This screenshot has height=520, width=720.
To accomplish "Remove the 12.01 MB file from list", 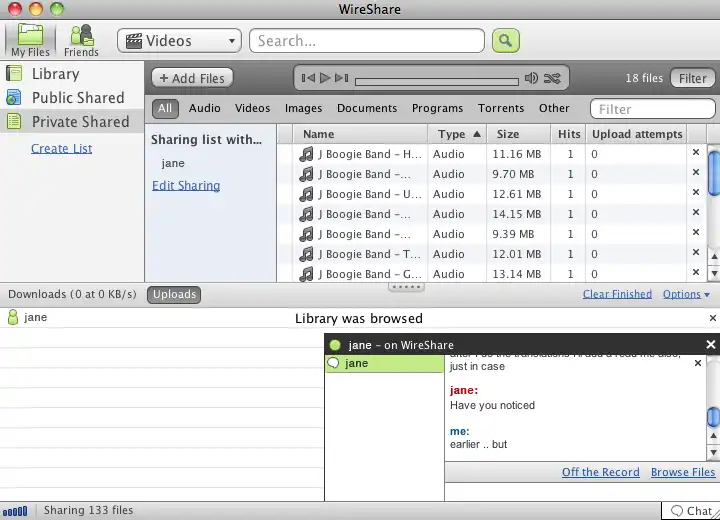I will pyautogui.click(x=696, y=252).
